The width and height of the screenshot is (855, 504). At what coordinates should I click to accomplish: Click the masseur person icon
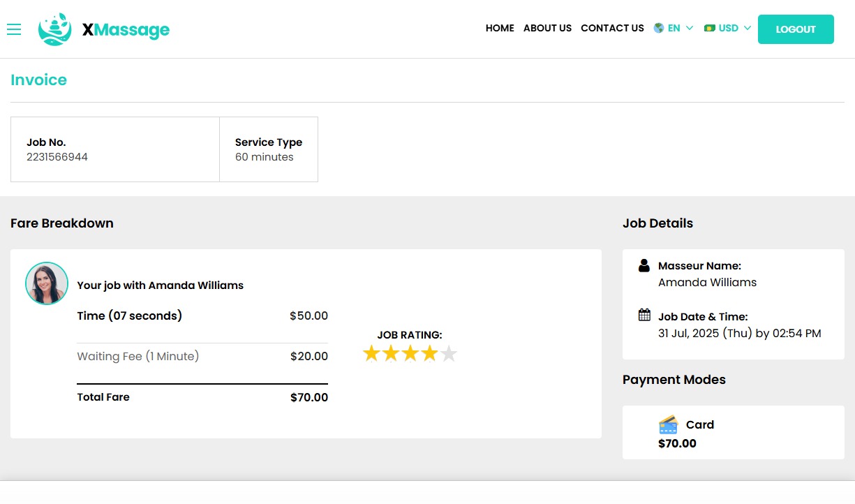644,266
